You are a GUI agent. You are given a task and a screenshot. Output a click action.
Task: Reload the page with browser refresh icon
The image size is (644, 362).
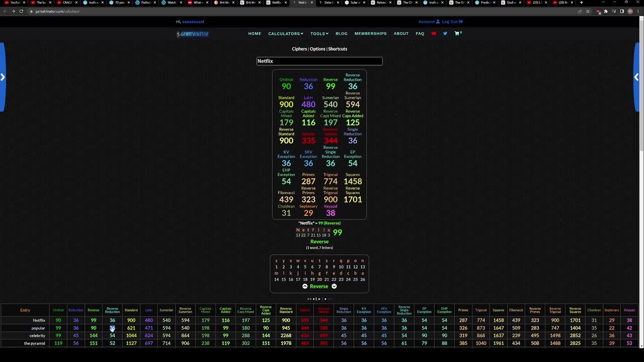tap(21, 11)
